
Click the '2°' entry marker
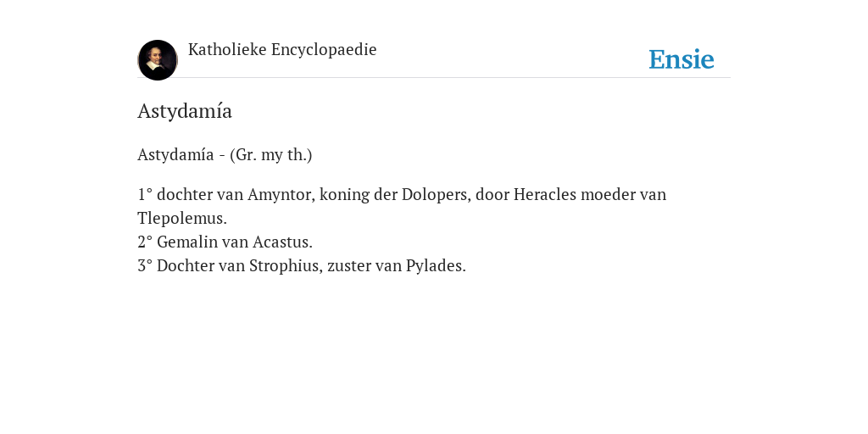coord(145,242)
